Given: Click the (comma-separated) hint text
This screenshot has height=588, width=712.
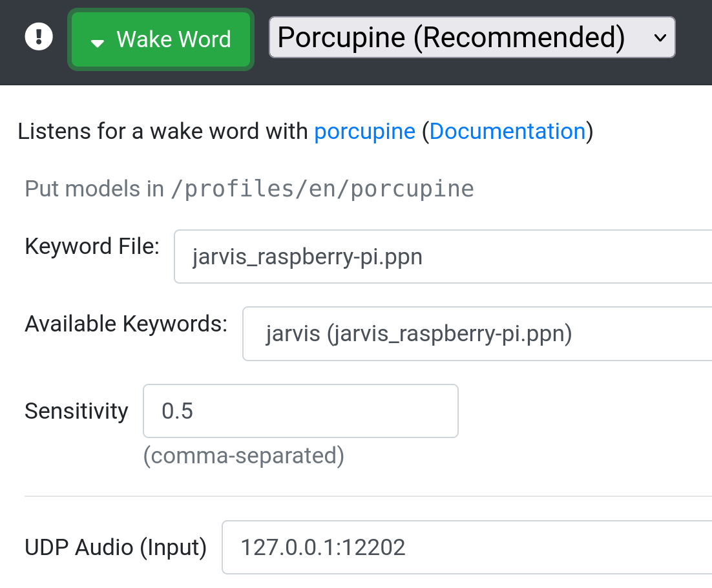Looking at the screenshot, I should pyautogui.click(x=244, y=456).
